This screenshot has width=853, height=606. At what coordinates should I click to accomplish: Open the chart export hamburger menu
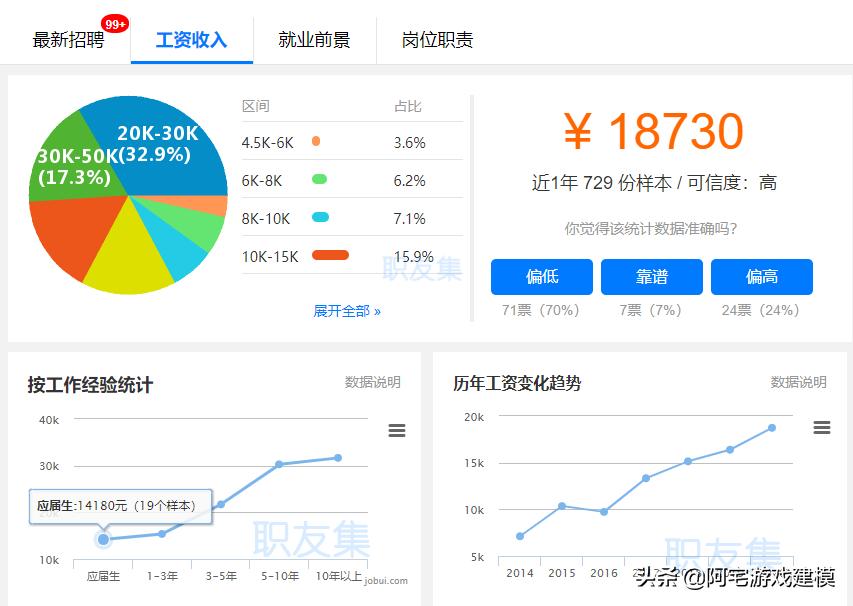click(397, 430)
